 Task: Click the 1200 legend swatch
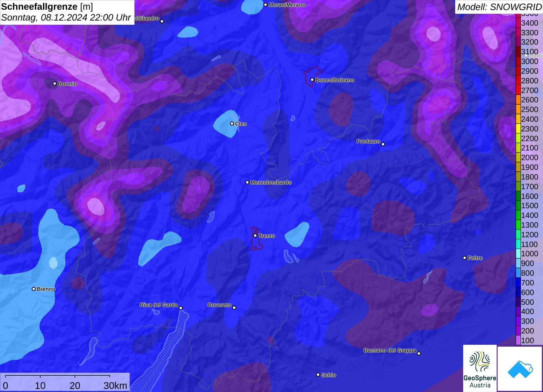pos(518,235)
